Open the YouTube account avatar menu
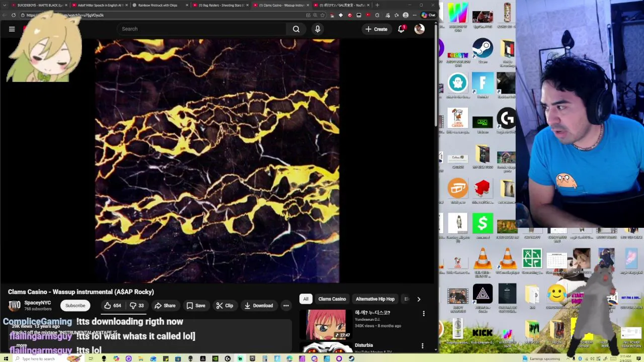Screen dimensions: 644x362 coord(420,29)
